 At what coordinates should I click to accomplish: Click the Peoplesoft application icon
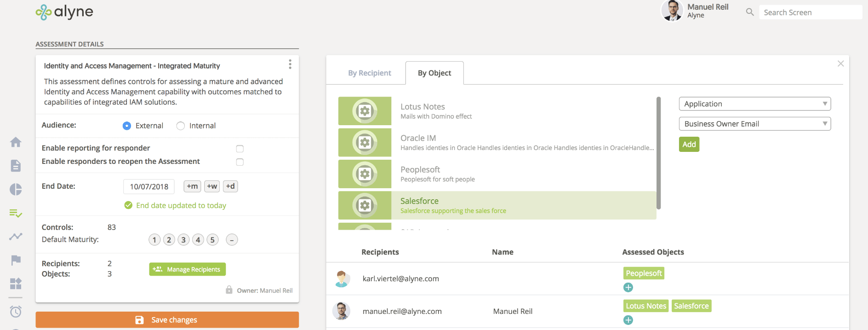[x=365, y=174]
